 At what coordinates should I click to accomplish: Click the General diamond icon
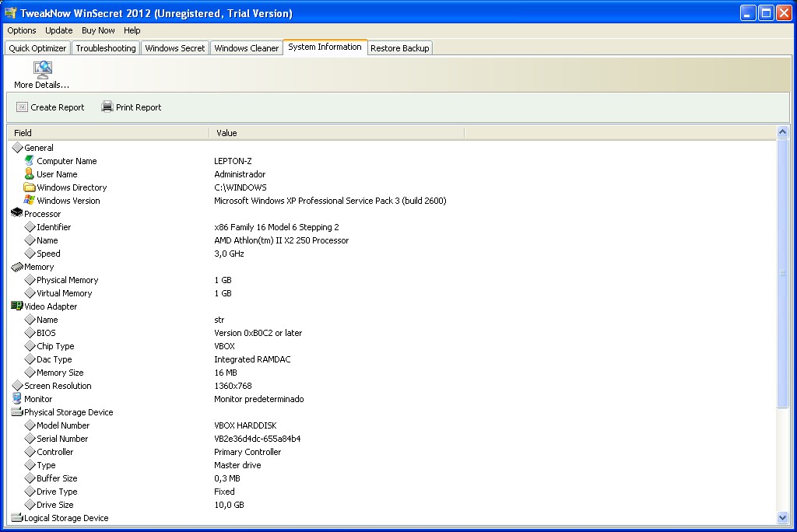click(17, 147)
